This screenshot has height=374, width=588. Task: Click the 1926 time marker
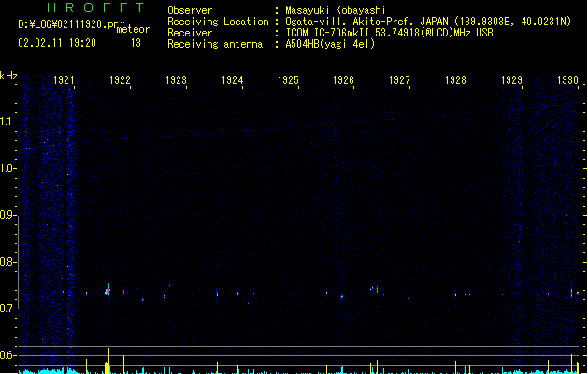tap(343, 80)
